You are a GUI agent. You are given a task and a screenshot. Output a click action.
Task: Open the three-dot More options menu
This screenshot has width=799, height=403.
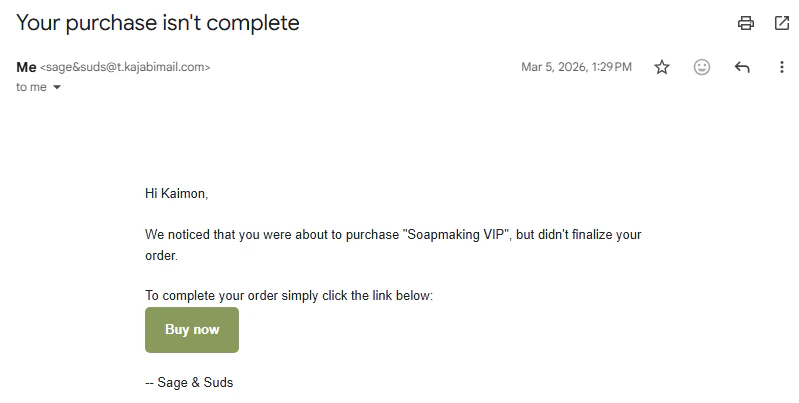pyautogui.click(x=782, y=67)
